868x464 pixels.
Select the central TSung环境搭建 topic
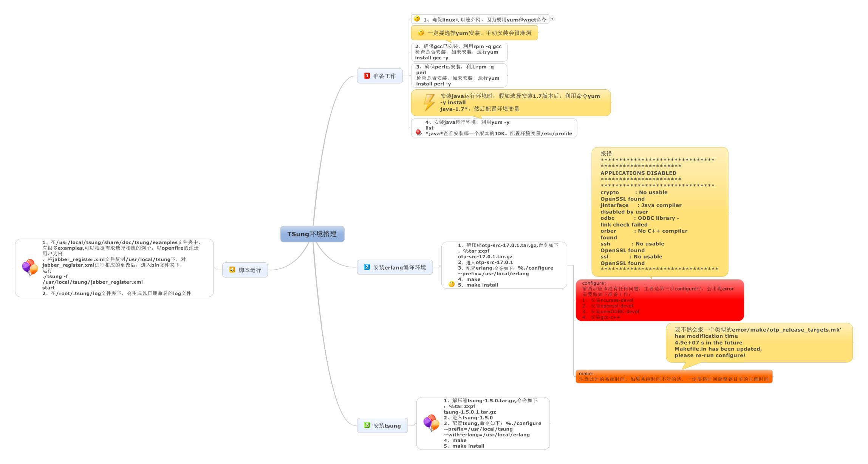click(x=312, y=234)
